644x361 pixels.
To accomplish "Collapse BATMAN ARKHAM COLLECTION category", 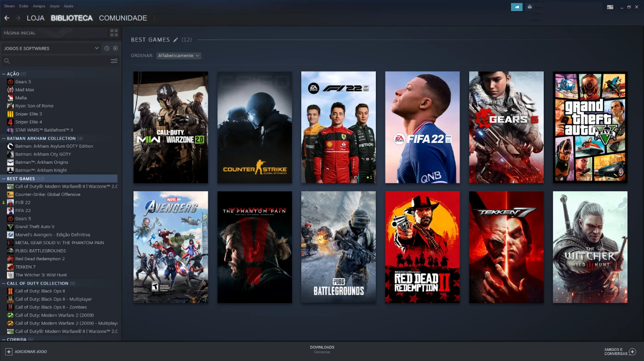I will click(x=4, y=138).
